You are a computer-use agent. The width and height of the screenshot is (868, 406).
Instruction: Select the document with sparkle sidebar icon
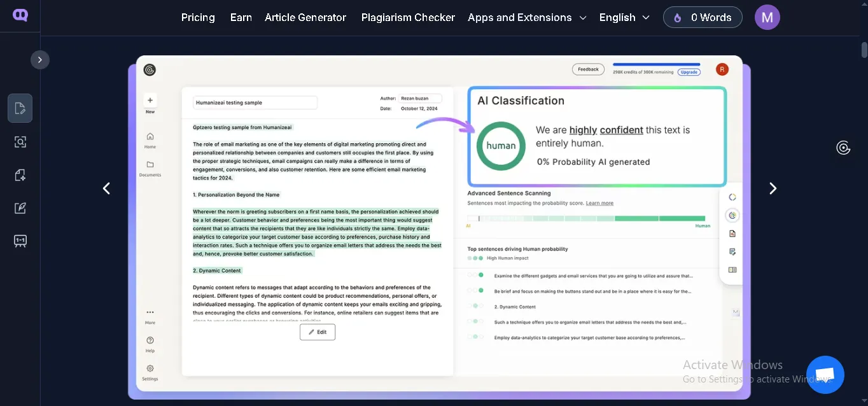(20, 175)
